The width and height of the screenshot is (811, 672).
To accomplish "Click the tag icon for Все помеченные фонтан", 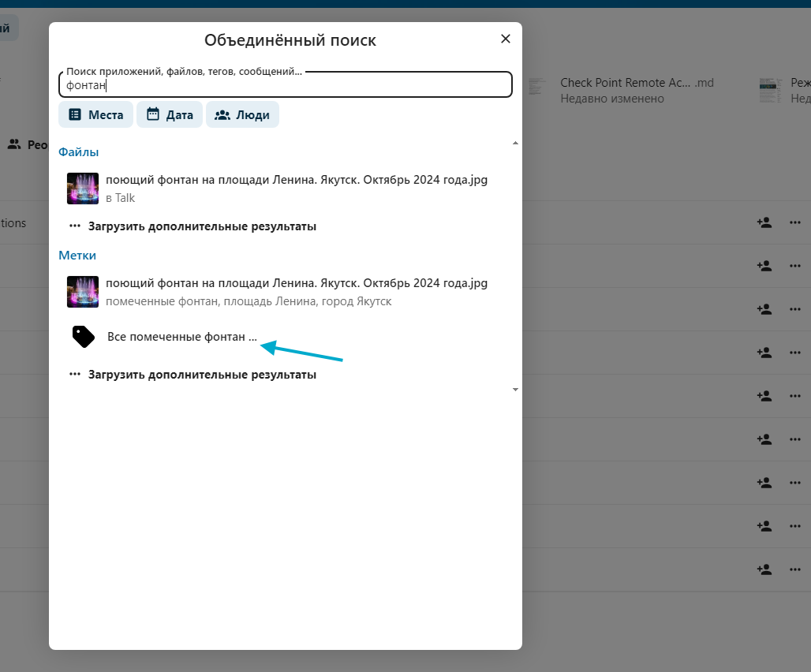I will click(x=84, y=337).
